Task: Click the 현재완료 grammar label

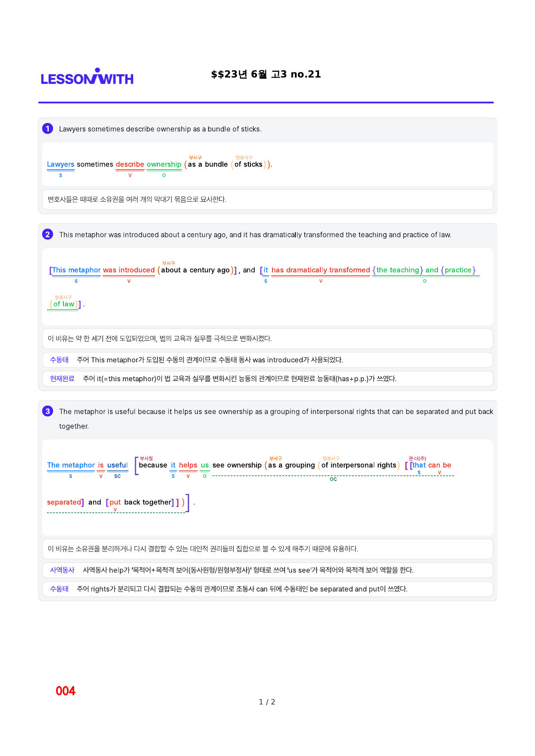Action: (62, 379)
